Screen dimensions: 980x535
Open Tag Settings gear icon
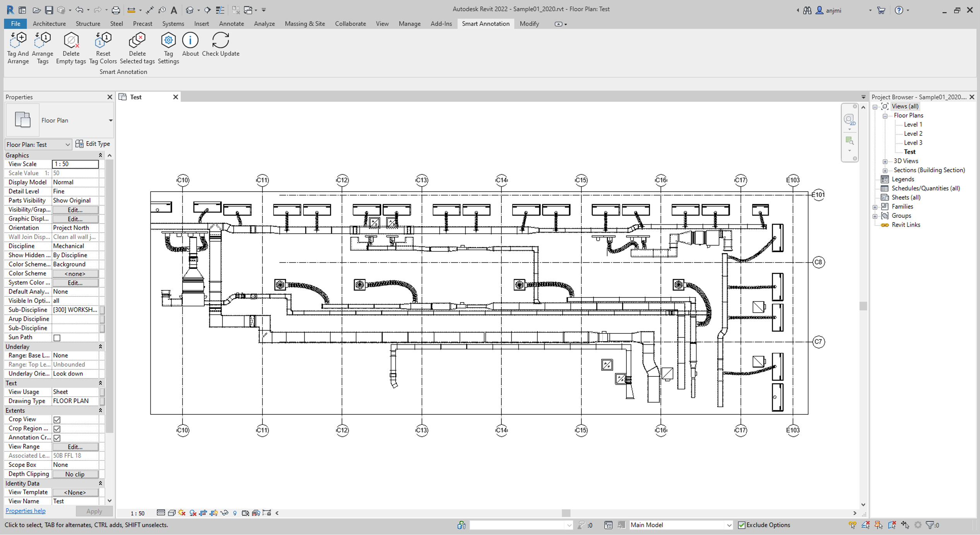coord(168,40)
